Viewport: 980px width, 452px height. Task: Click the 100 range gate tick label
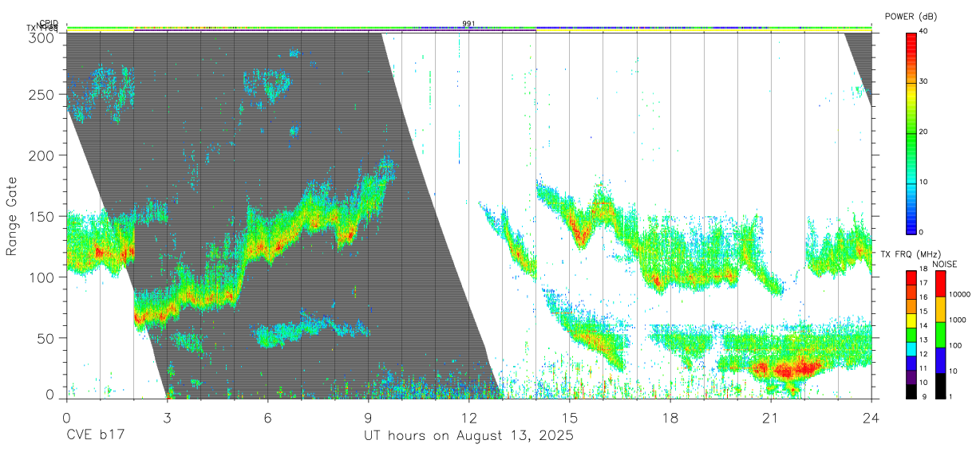(41, 277)
